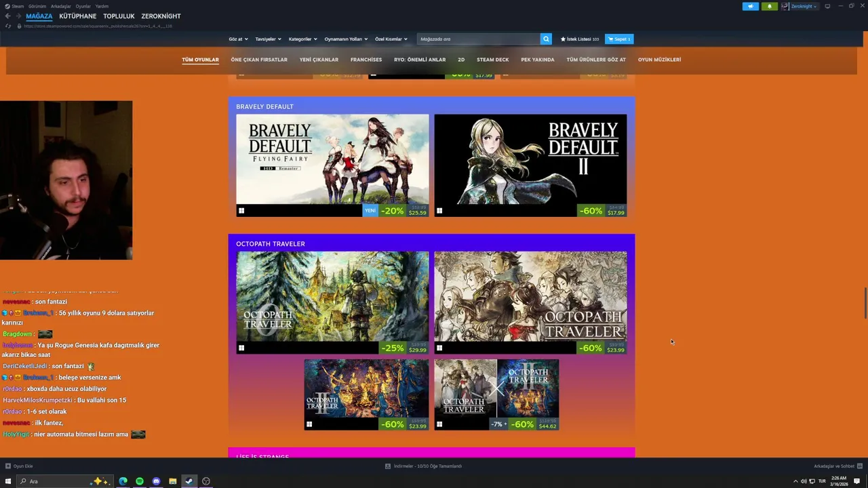Screen dimensions: 868x488
Task: Open Microsoft Edge from taskbar
Action: [123, 481]
